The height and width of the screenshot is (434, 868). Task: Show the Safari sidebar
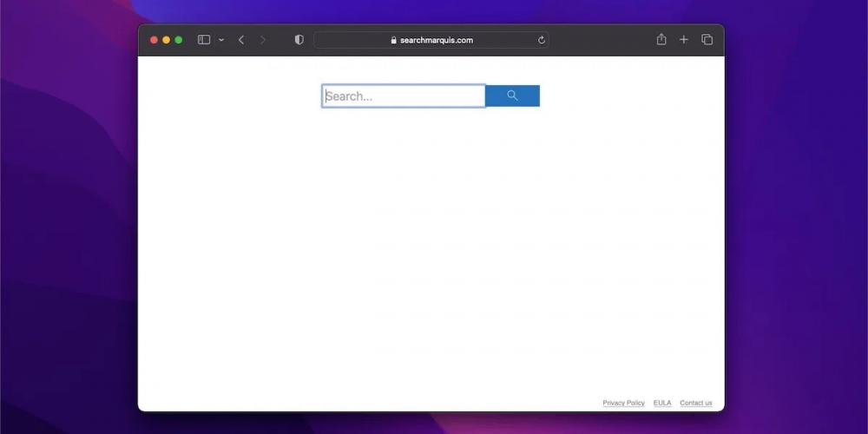coord(204,40)
